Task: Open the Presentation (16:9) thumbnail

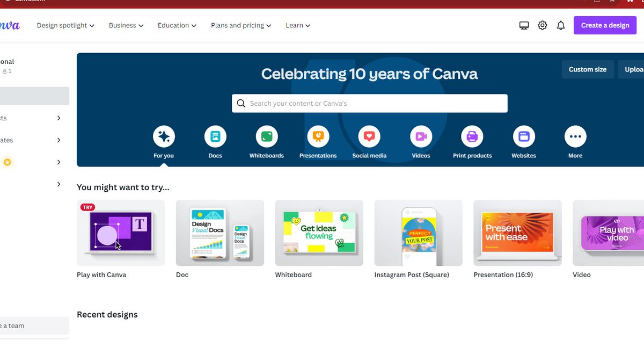Action: click(518, 233)
